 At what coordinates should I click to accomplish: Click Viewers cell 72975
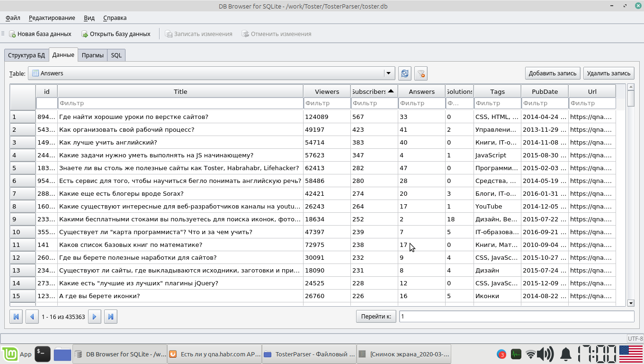327,245
